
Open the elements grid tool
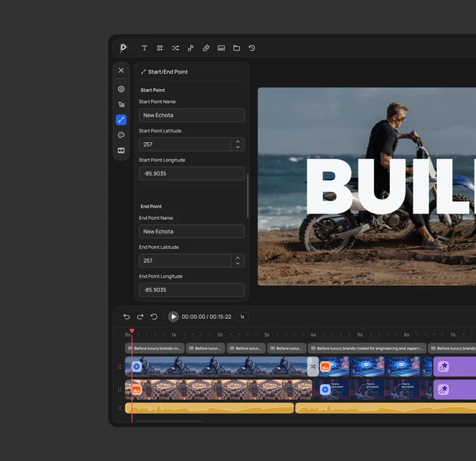coord(160,48)
